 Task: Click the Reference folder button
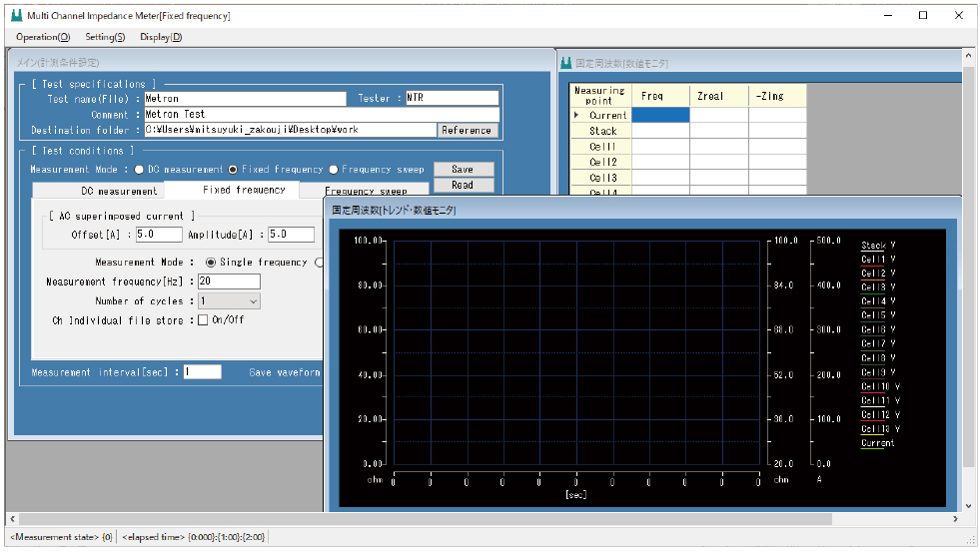point(467,130)
